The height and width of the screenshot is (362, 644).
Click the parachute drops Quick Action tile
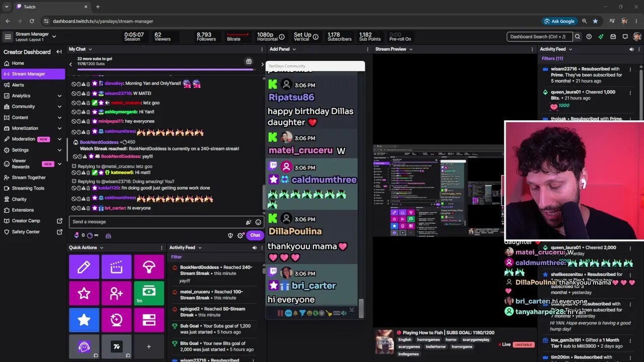[x=149, y=267]
